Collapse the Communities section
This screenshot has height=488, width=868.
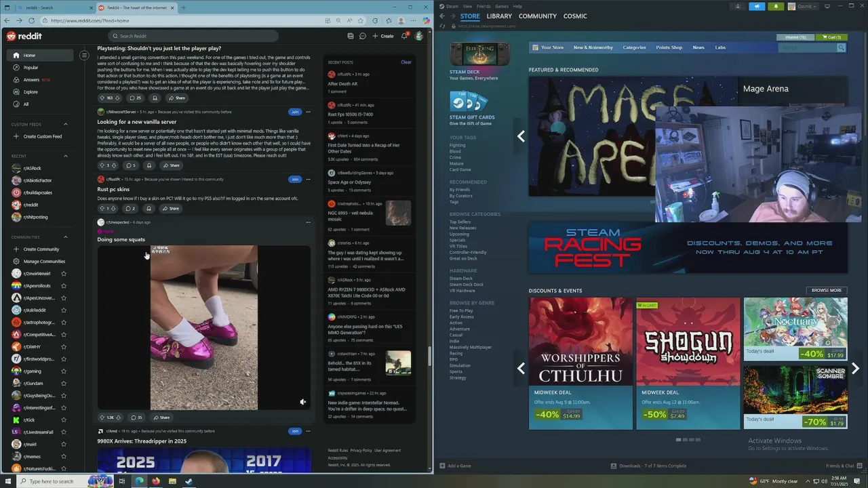(x=66, y=237)
